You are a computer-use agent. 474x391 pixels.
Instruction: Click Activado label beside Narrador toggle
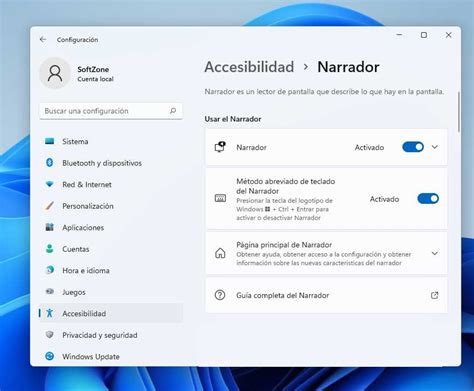coord(369,147)
